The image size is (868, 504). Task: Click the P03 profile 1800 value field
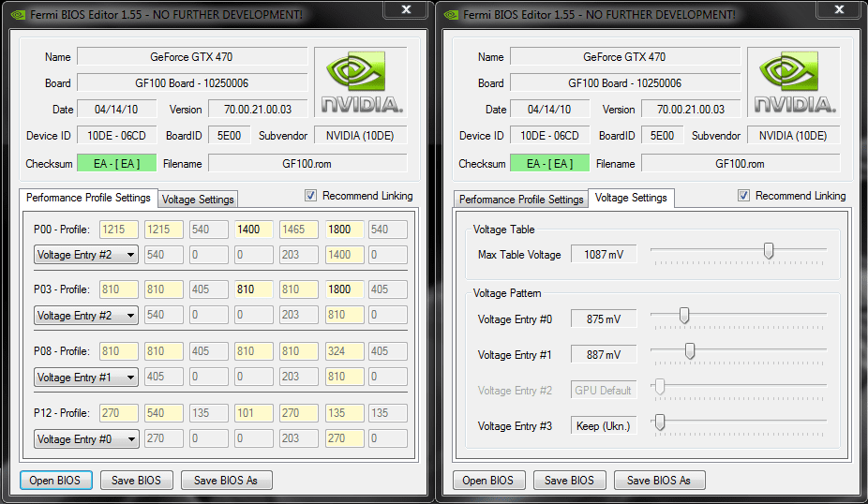pyautogui.click(x=344, y=289)
